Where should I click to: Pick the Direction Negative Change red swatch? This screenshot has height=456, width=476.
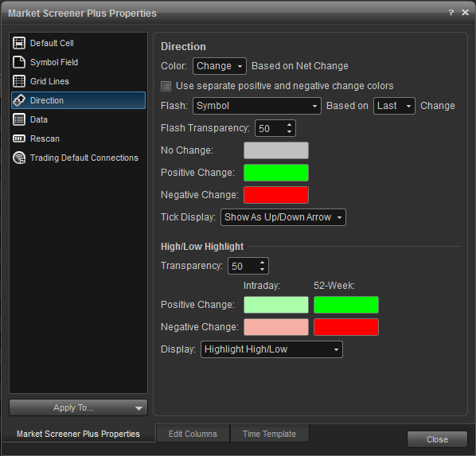(x=276, y=195)
